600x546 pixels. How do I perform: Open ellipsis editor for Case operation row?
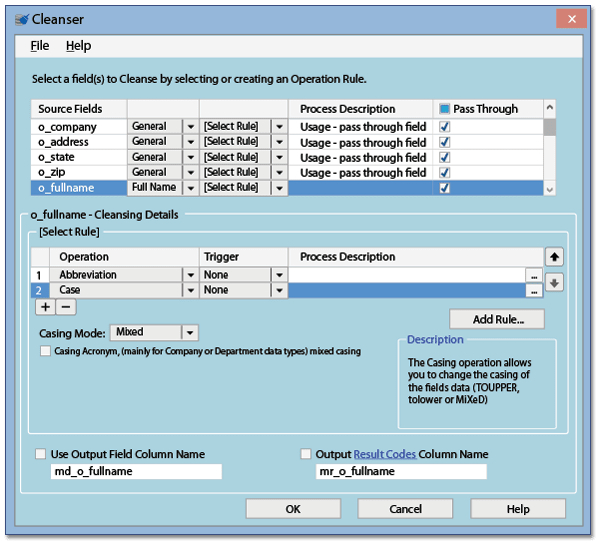534,291
